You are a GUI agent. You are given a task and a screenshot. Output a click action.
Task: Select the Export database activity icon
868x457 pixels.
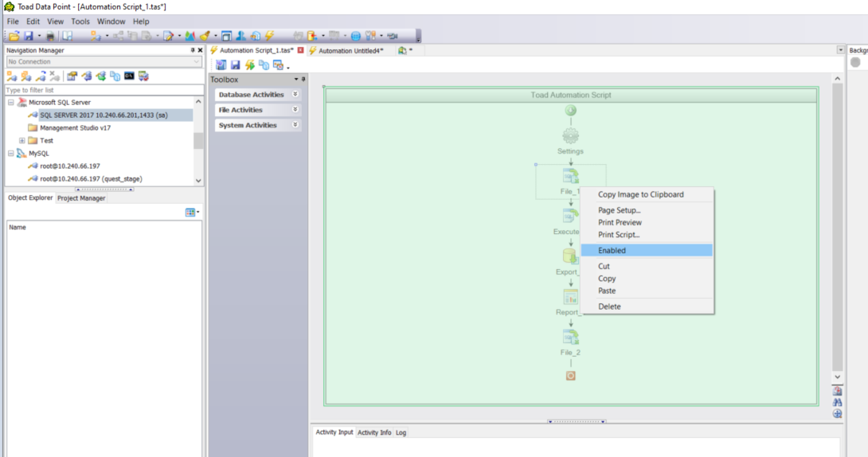570,256
